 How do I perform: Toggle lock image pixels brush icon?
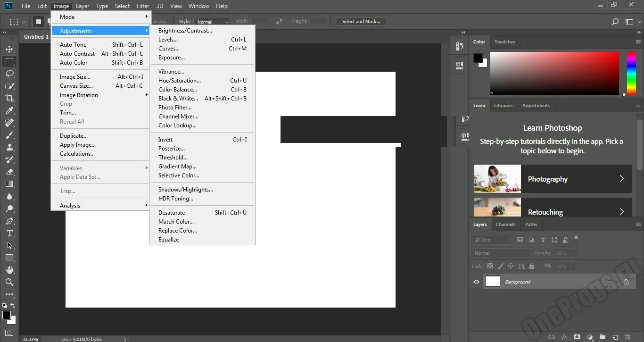pos(501,266)
